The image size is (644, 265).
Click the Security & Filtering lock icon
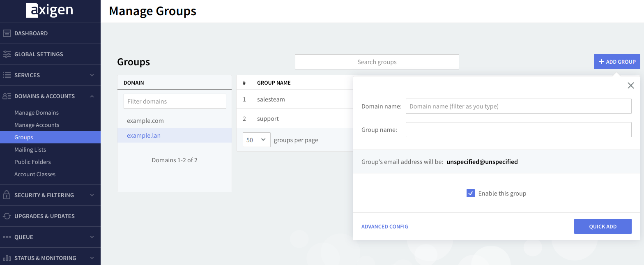coord(7,195)
